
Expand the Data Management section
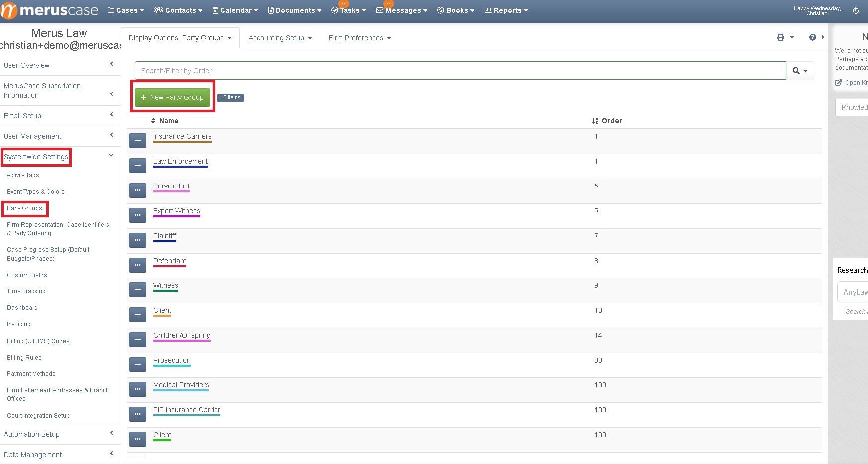pos(60,455)
